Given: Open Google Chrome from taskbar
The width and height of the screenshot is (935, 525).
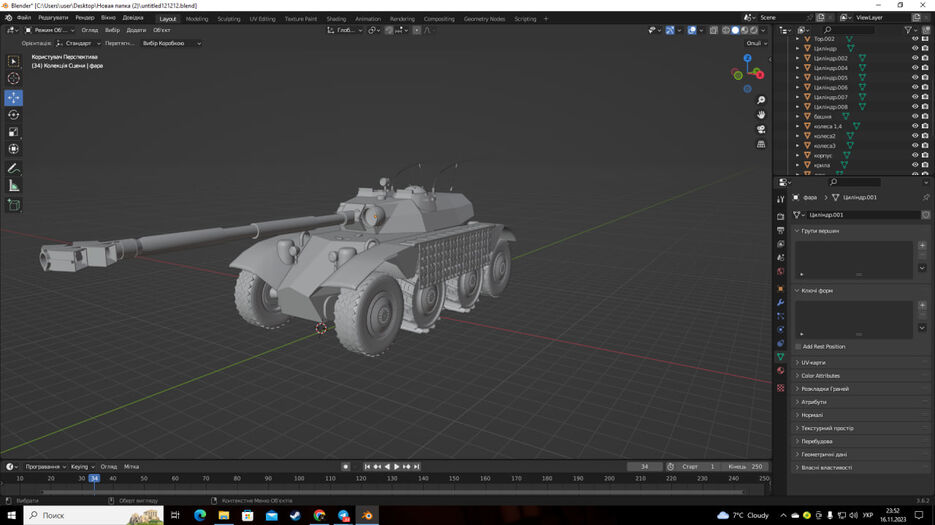Looking at the screenshot, I should pos(319,515).
